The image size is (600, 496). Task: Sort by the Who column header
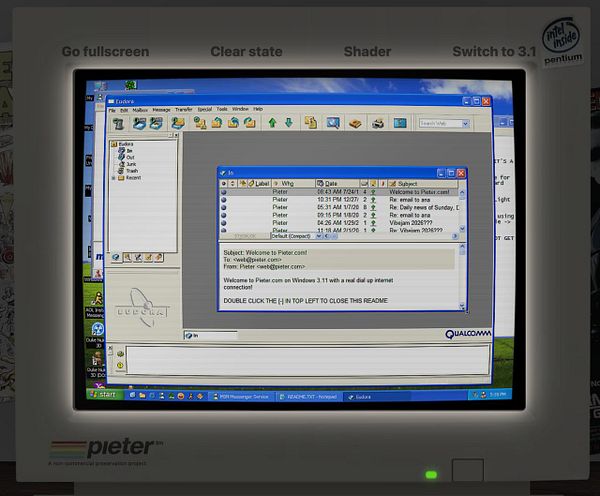point(293,184)
